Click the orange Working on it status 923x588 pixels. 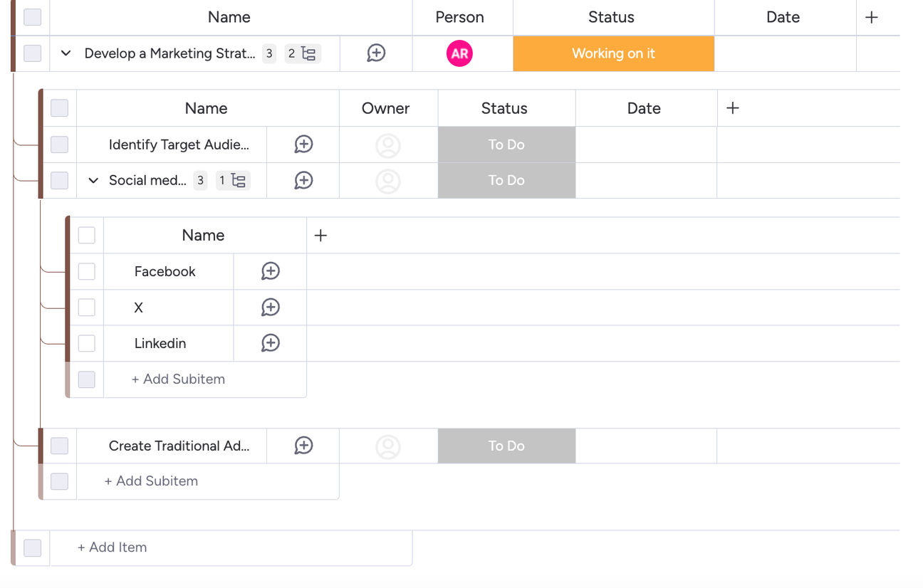coord(613,53)
